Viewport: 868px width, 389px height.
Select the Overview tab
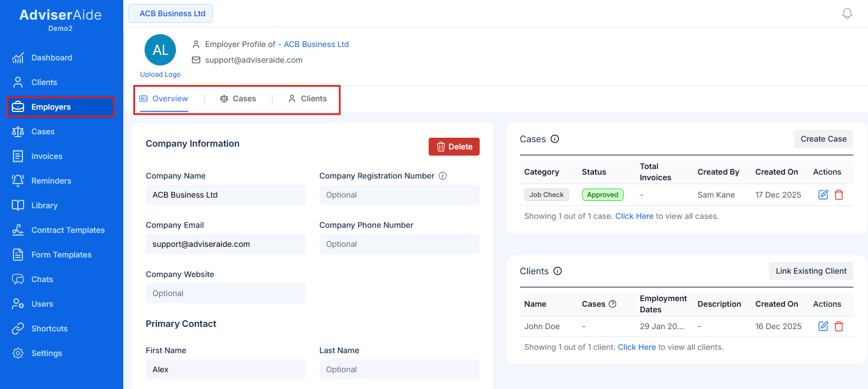[163, 99]
